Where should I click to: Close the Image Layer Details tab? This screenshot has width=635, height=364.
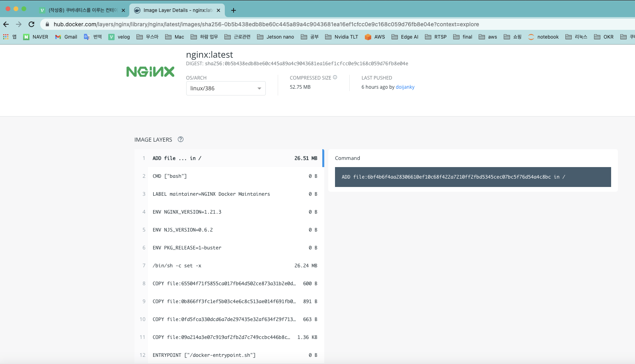click(218, 10)
